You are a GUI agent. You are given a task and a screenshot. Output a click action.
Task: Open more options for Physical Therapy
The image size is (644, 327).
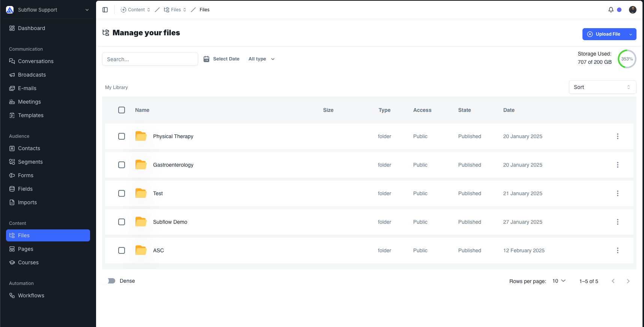(x=618, y=136)
